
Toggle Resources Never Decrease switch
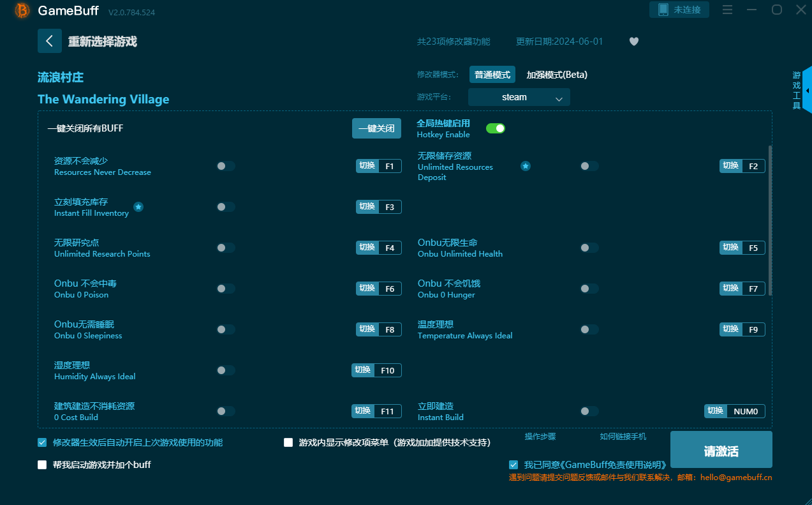(x=226, y=166)
